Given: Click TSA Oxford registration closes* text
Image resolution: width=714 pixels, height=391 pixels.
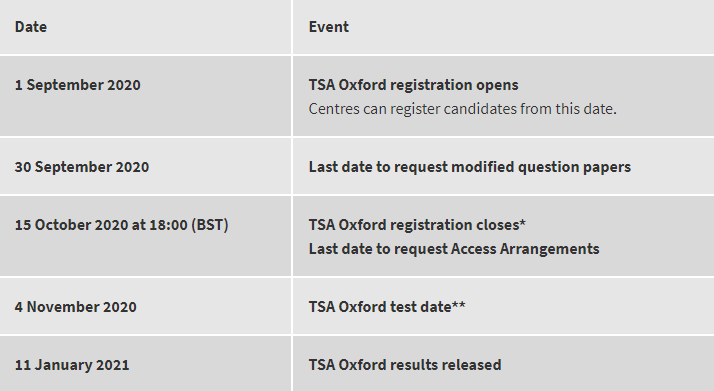Looking at the screenshot, I should click(x=417, y=225).
